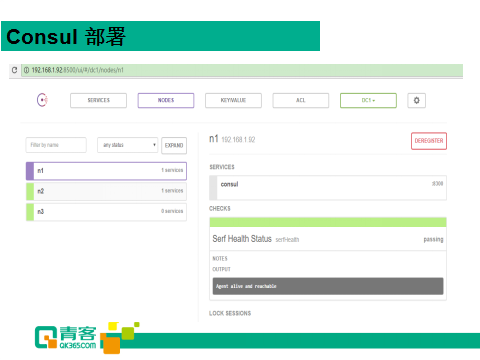Select node n1 in the list
This screenshot has height=360, width=480.
pyautogui.click(x=106, y=171)
